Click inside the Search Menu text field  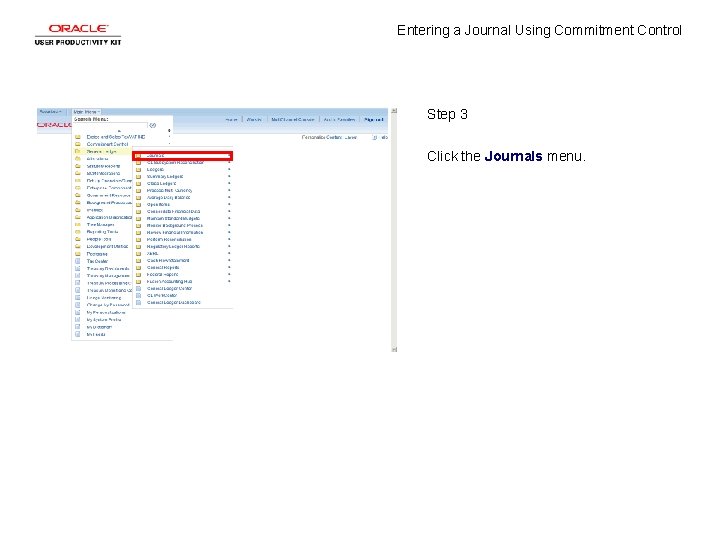(x=110, y=125)
